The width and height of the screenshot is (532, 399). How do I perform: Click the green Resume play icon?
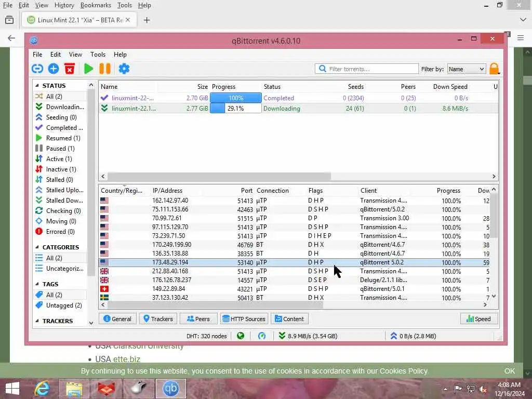[x=88, y=69]
